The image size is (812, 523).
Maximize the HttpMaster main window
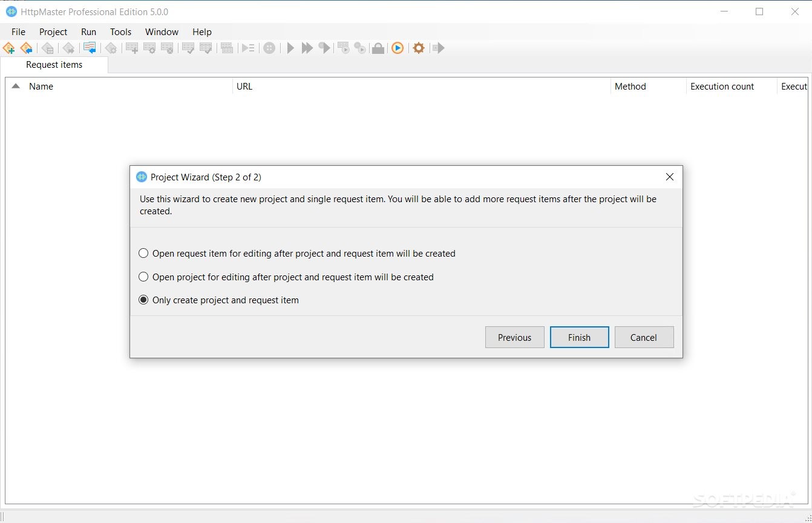[759, 12]
